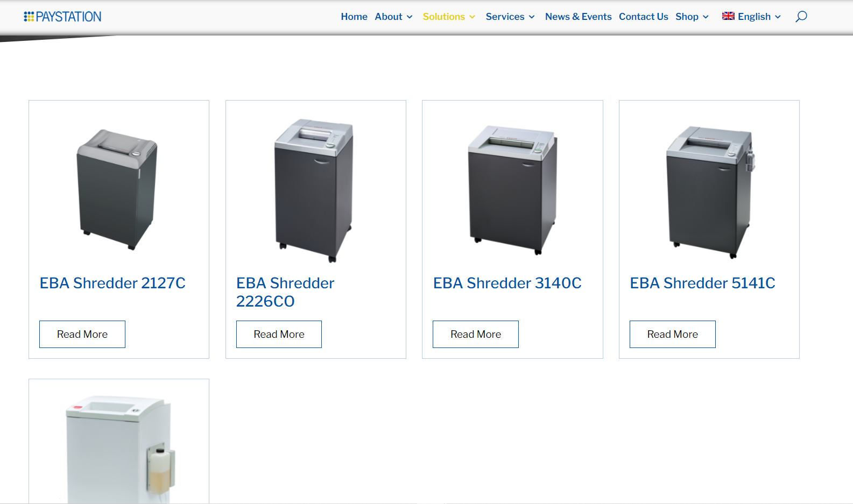View the white shredder product image
Viewport: 853px width, 504px height.
click(120, 449)
